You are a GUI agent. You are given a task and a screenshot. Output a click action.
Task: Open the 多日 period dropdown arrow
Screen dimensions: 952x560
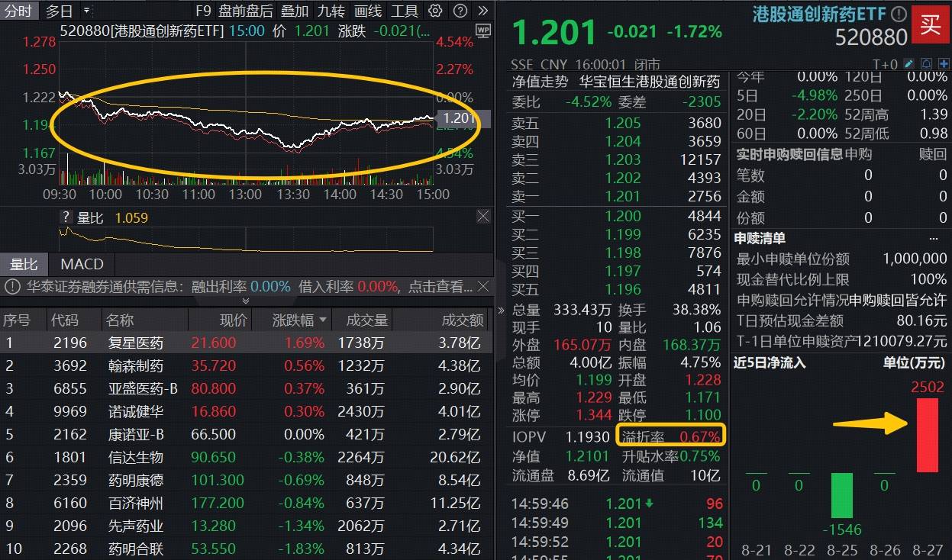[86, 11]
